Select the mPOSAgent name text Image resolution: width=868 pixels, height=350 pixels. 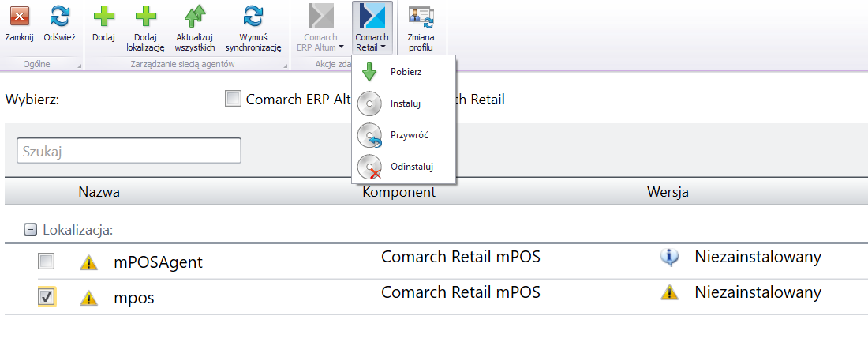(158, 262)
